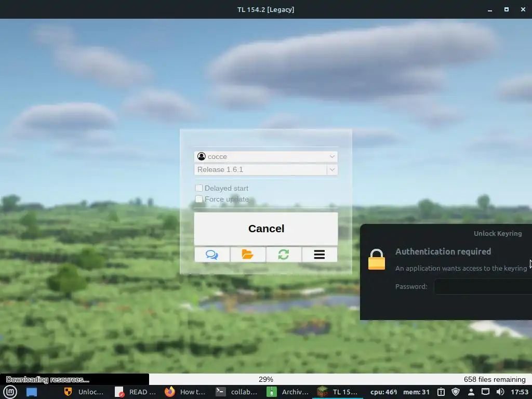
Task: Switch to Archive manager taskbar item
Action: (x=287, y=392)
